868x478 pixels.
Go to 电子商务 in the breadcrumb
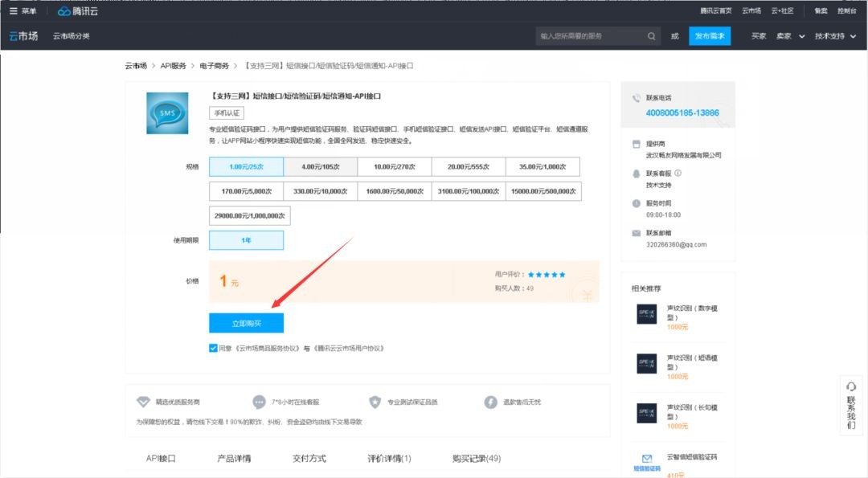pos(215,66)
